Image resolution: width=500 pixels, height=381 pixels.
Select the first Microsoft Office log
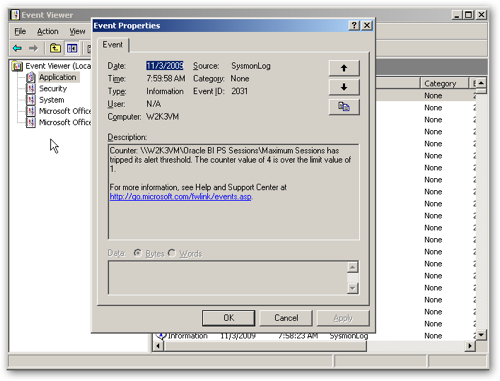(x=65, y=111)
